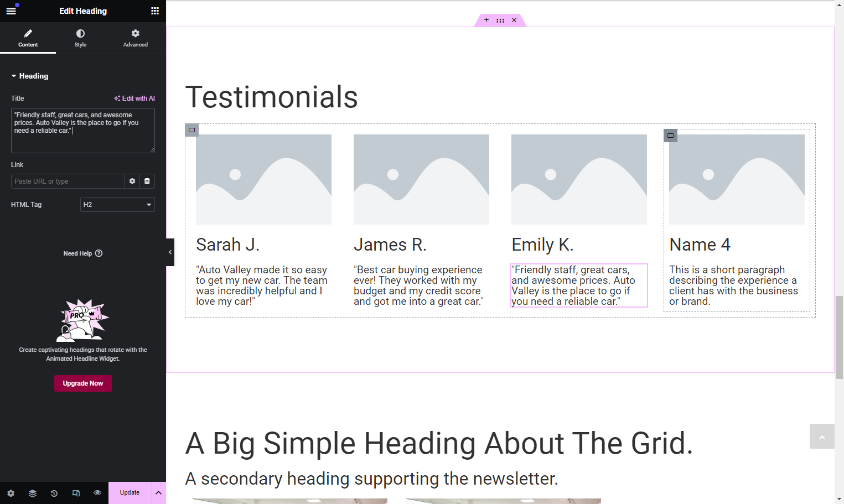The image size is (844, 504).
Task: Click Edit with AI link
Action: (134, 98)
